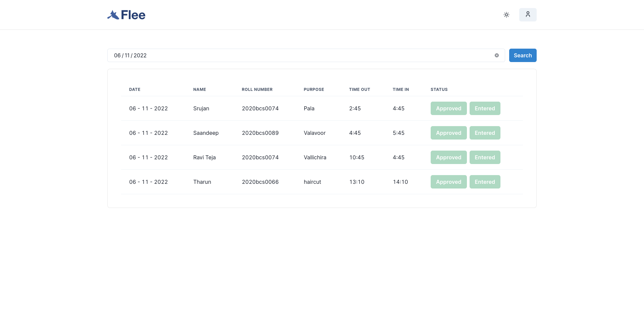Click the Entered status for Tharun

(x=485, y=182)
